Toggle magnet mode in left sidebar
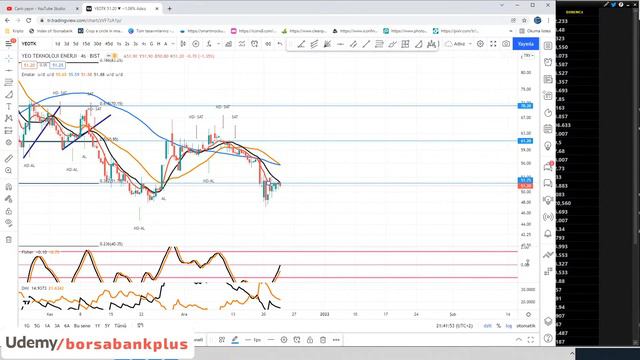 click(x=9, y=187)
